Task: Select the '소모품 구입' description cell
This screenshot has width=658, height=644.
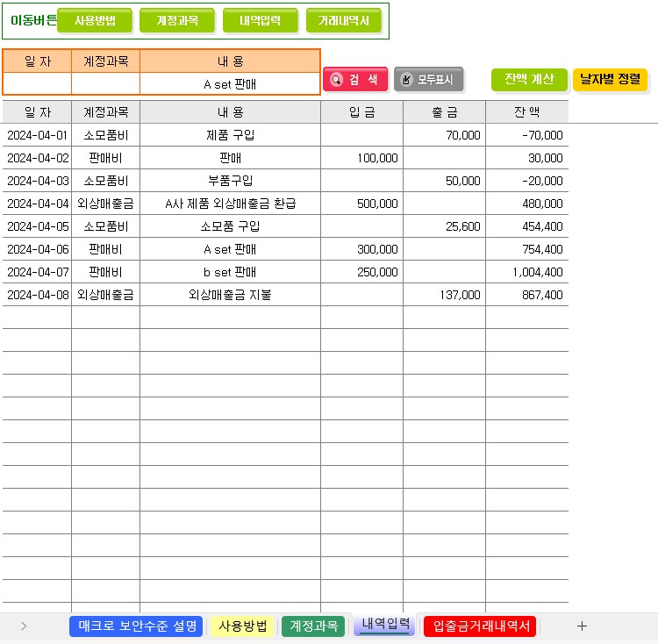Action: point(230,226)
